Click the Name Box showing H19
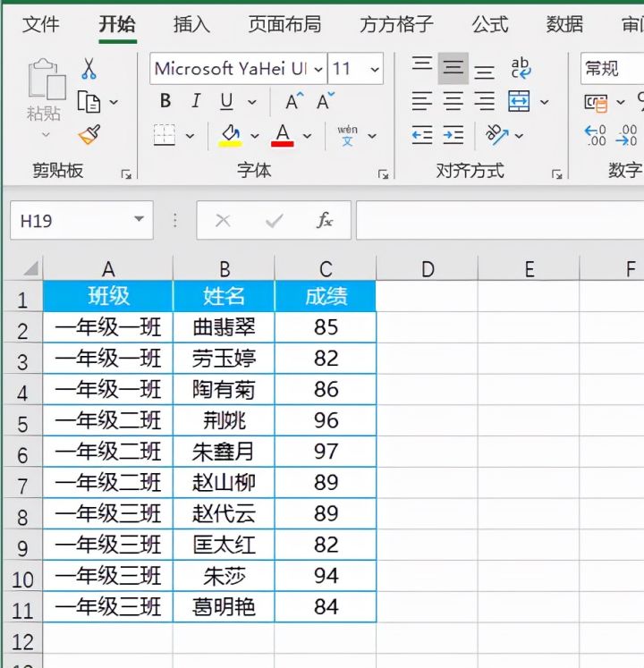 (81, 220)
